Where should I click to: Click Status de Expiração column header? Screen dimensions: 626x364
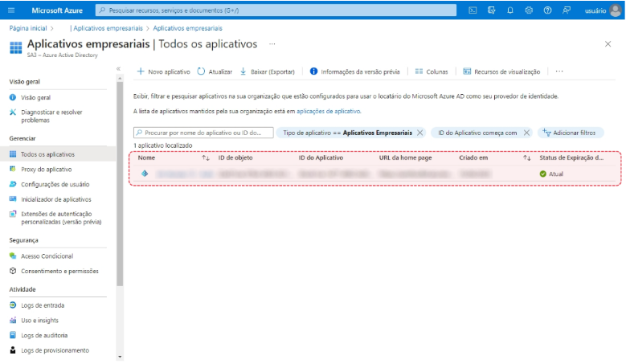pyautogui.click(x=571, y=157)
